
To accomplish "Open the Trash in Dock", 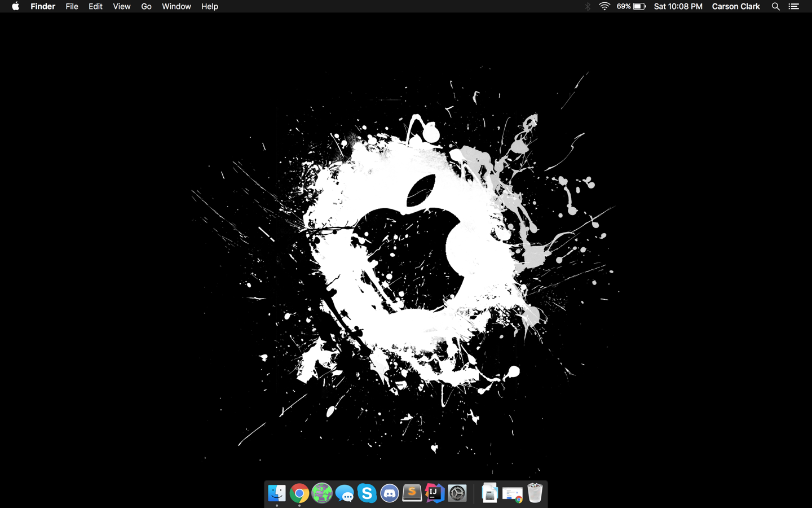I will pyautogui.click(x=535, y=493).
